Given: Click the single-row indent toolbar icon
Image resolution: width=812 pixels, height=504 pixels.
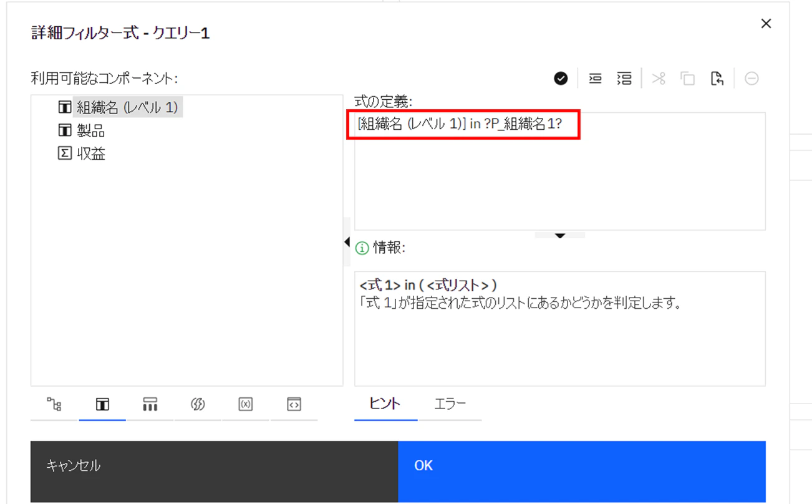Looking at the screenshot, I should [595, 79].
